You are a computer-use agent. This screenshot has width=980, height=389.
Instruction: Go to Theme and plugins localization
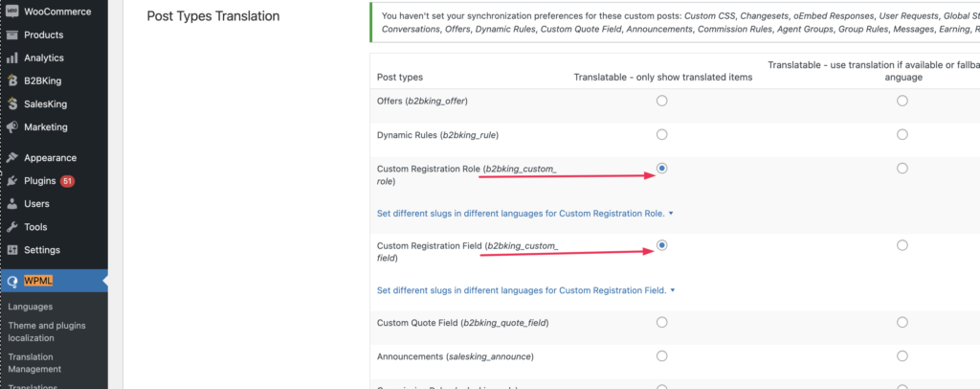tap(47, 332)
